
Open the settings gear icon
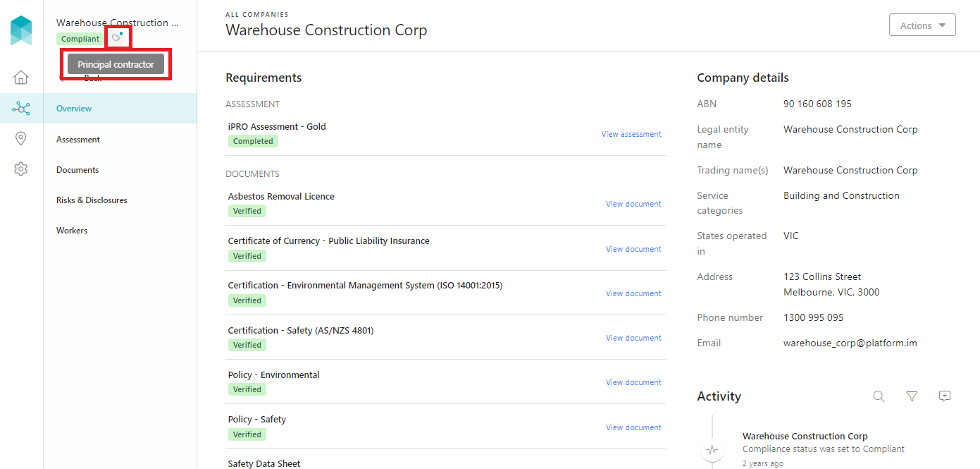(x=21, y=169)
